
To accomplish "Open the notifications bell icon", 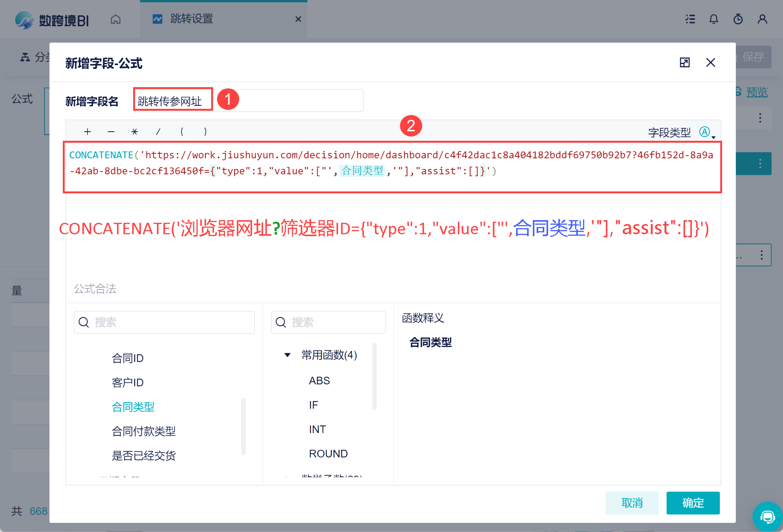I will point(713,19).
